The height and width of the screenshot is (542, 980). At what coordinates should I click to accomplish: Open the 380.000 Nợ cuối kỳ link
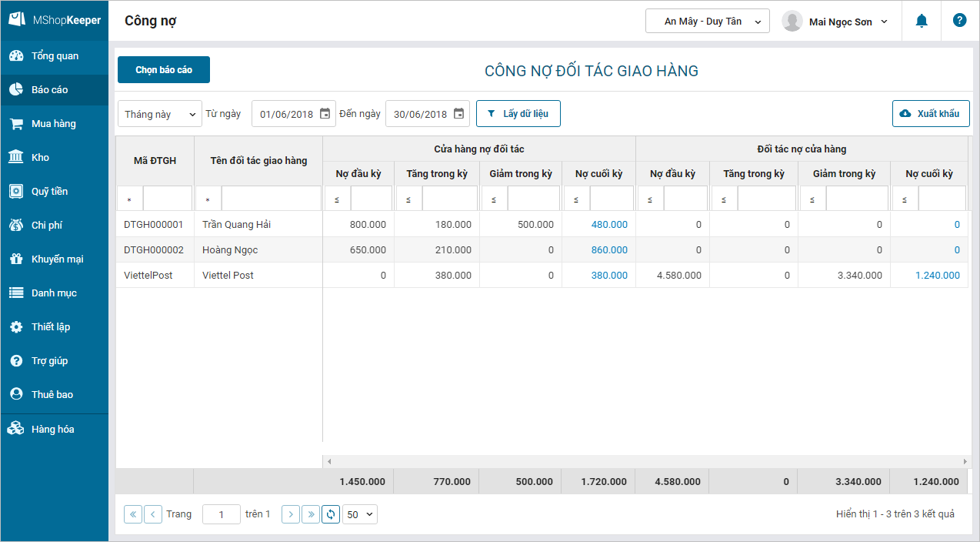click(x=609, y=276)
